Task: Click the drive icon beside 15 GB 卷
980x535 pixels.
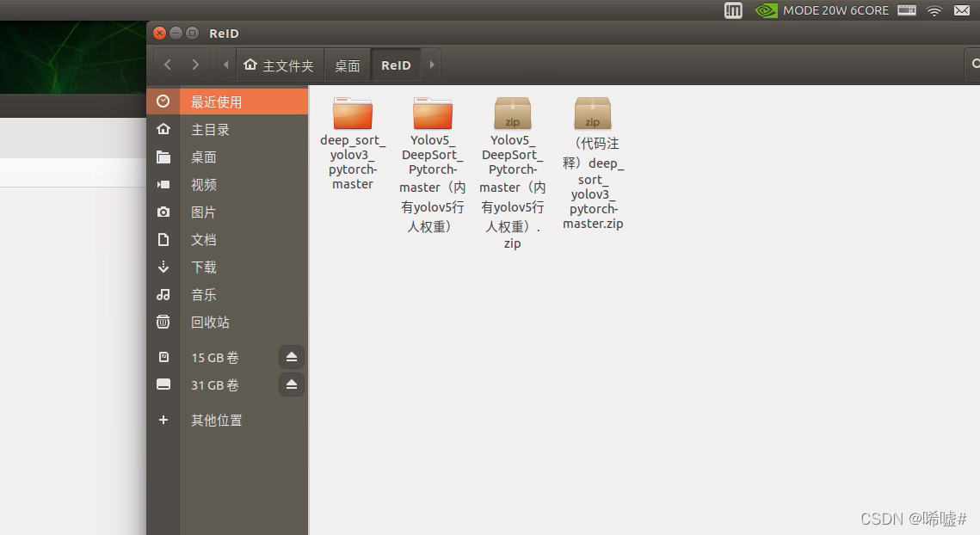Action: (x=163, y=357)
